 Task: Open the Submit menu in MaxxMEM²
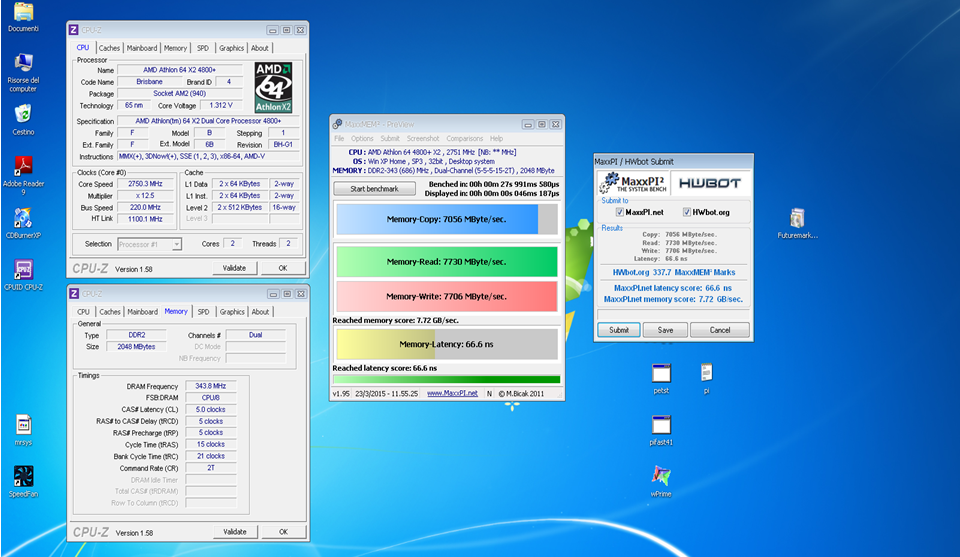(390, 138)
